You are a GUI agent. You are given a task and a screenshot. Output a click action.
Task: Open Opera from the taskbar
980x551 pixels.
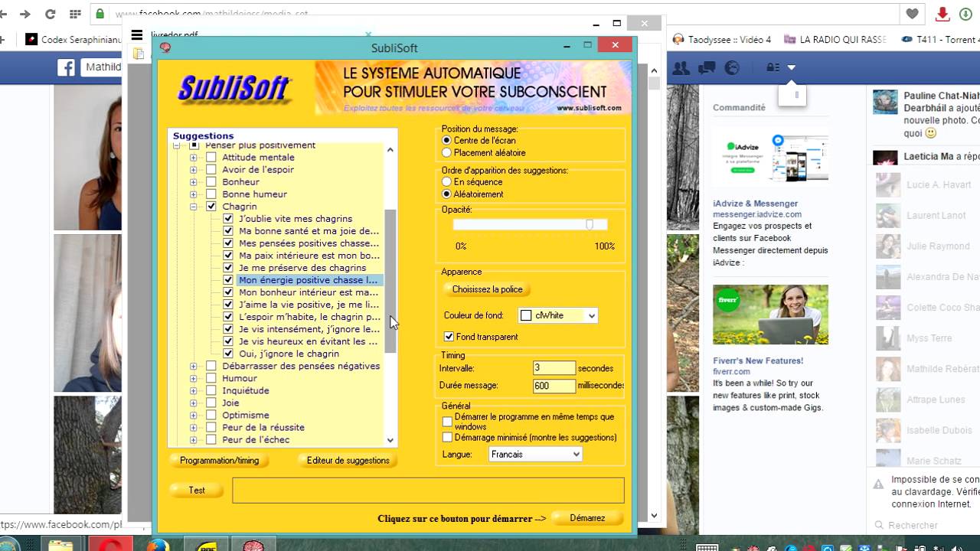(111, 545)
